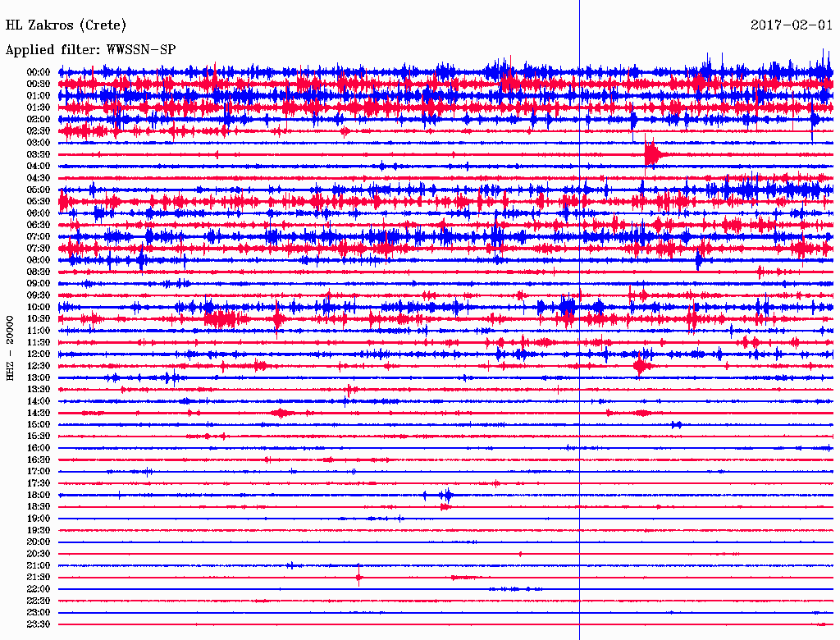Select the 00:00 time label
Screen dimensions: 840x640
coord(39,72)
